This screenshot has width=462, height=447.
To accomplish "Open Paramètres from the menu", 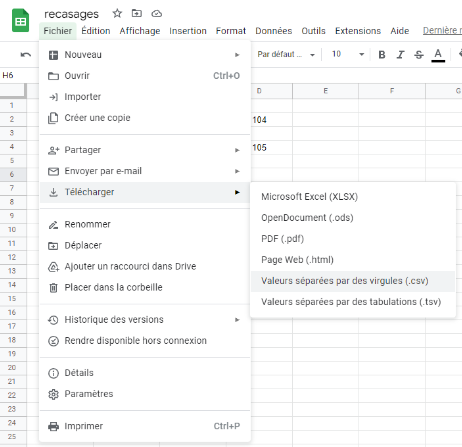I will 145,394.
